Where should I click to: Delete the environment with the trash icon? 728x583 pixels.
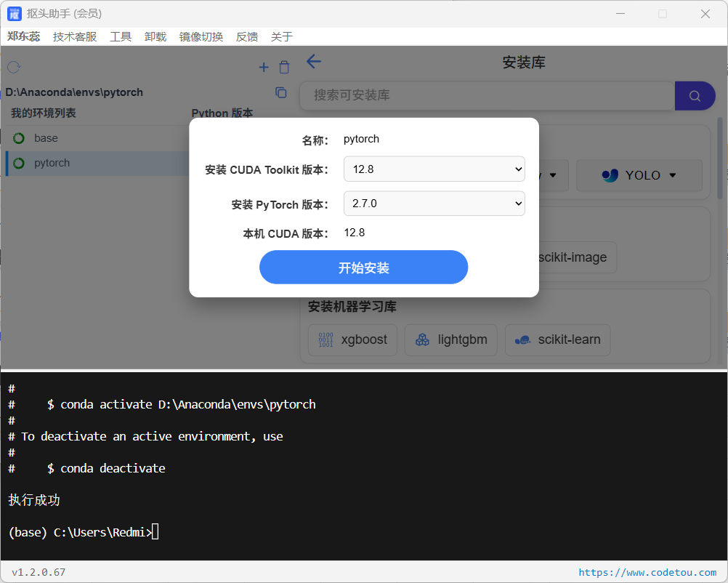284,68
